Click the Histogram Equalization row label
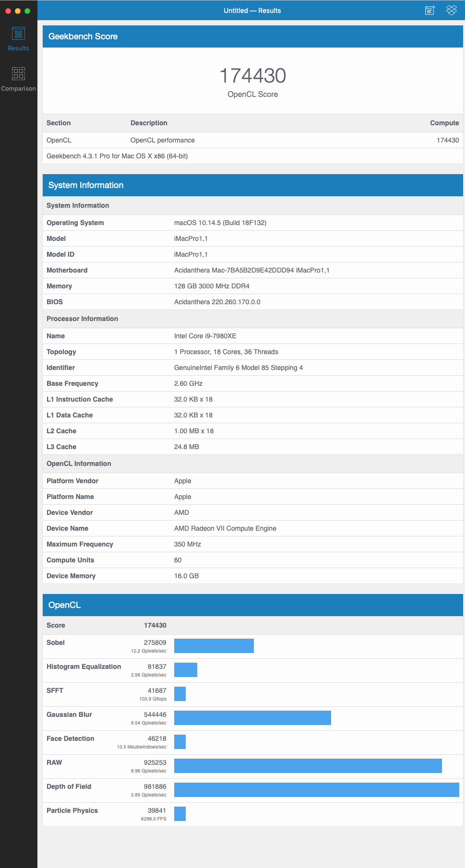 point(84,666)
